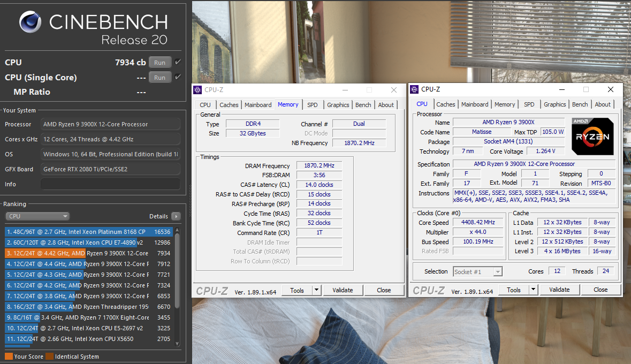631x364 pixels.
Task: Click the Cinebench logo icon
Action: (30, 22)
